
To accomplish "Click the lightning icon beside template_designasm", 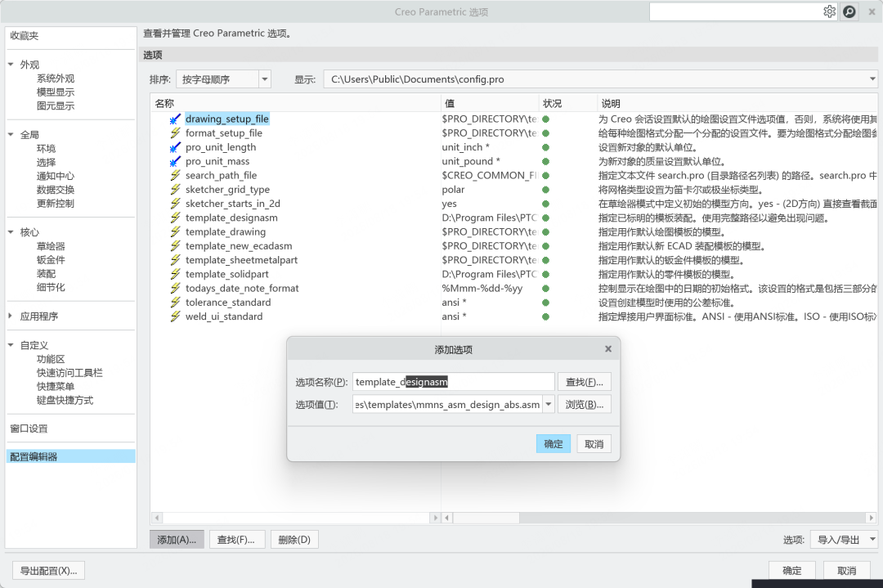I will (x=175, y=218).
